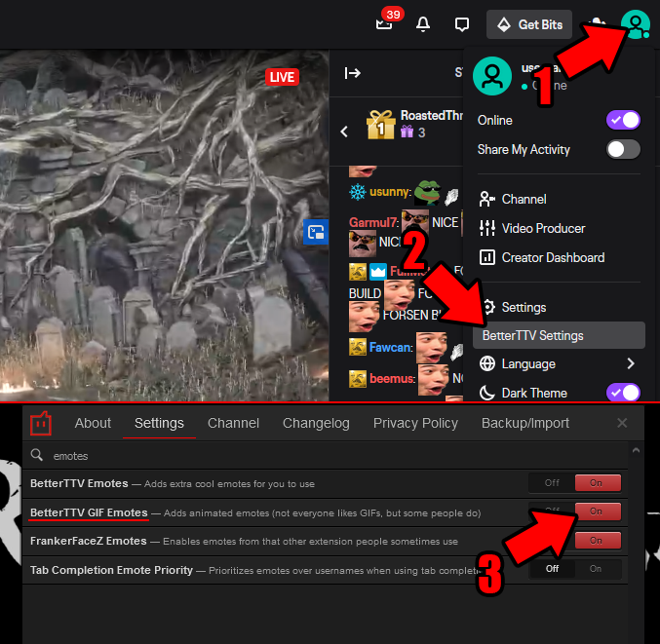Click Fawcan's gold subscriber badge
This screenshot has height=644, width=660.
[358, 347]
